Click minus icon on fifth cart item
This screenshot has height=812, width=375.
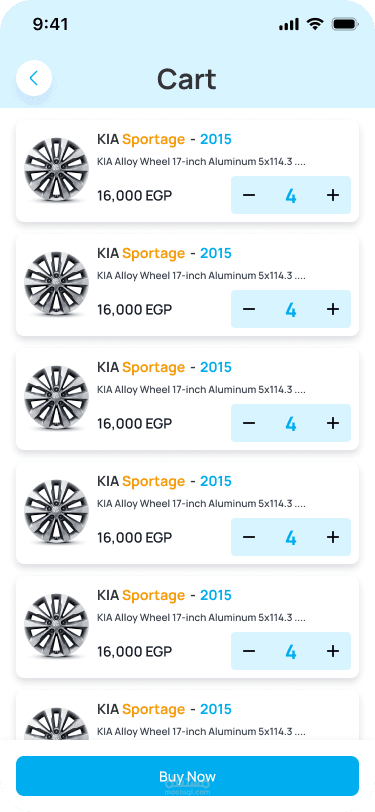[249, 651]
